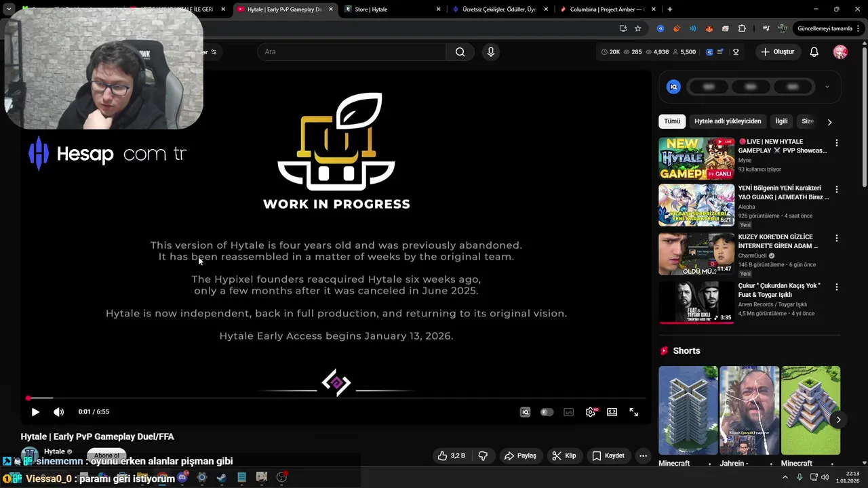Screen dimensions: 868x488
Task: Open a new browser tab
Action: point(670,9)
